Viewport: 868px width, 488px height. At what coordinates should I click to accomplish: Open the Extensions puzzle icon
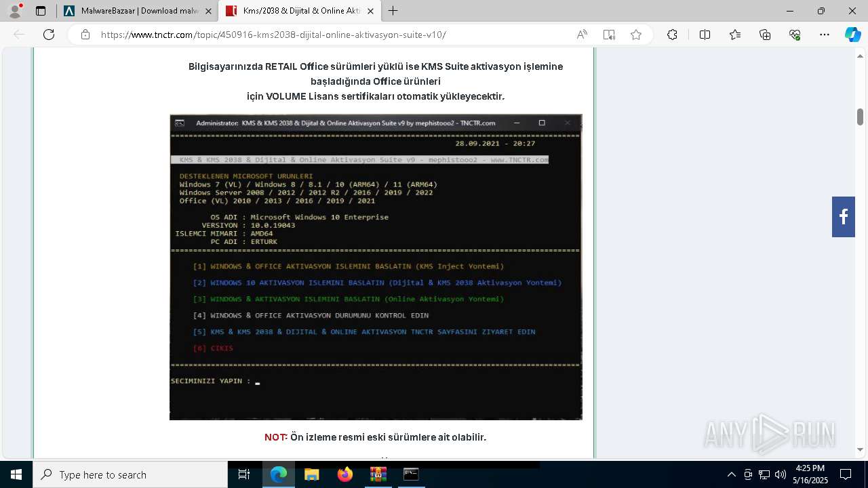tap(672, 35)
